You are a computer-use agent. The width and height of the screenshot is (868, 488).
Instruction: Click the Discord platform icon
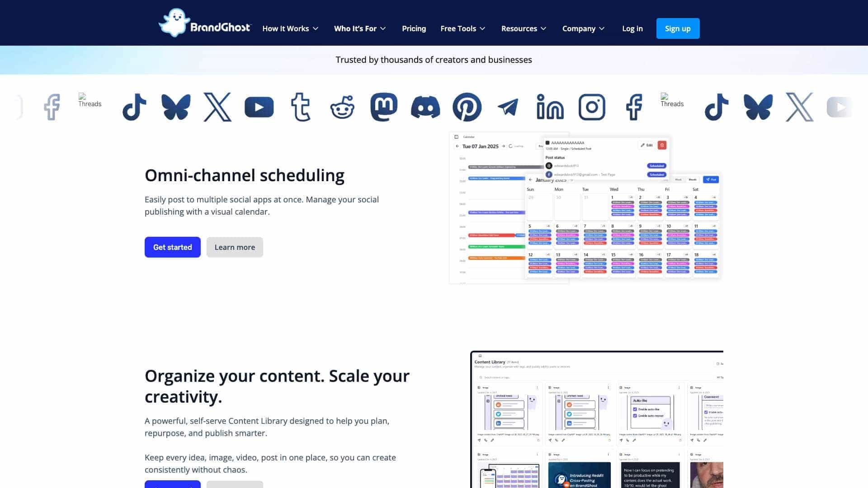(x=425, y=108)
